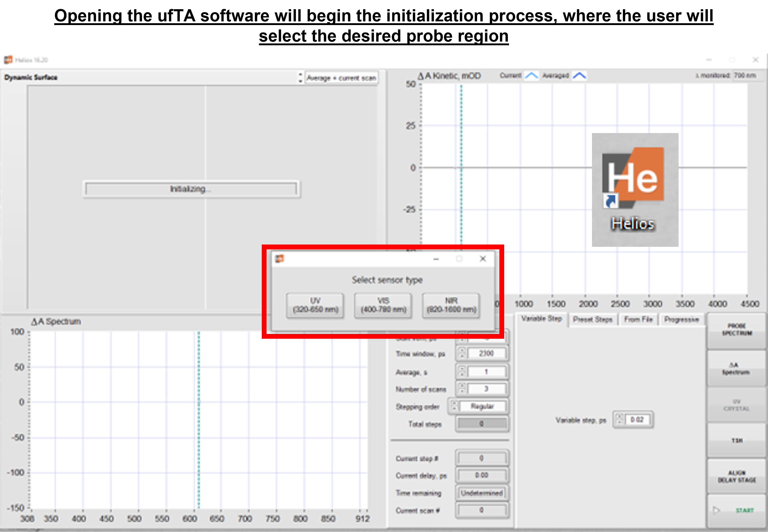
Task: Click the ΔA Spectrum side button
Action: [737, 369]
